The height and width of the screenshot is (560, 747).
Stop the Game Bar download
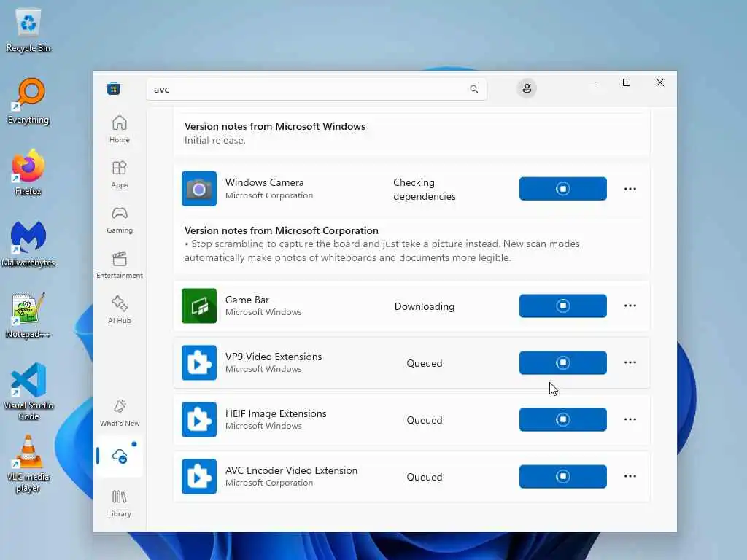[x=563, y=306]
